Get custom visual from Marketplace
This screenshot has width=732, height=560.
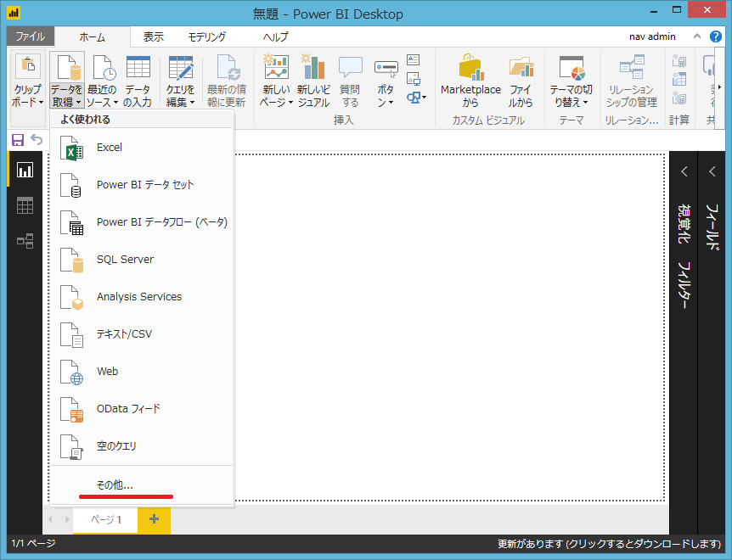470,81
